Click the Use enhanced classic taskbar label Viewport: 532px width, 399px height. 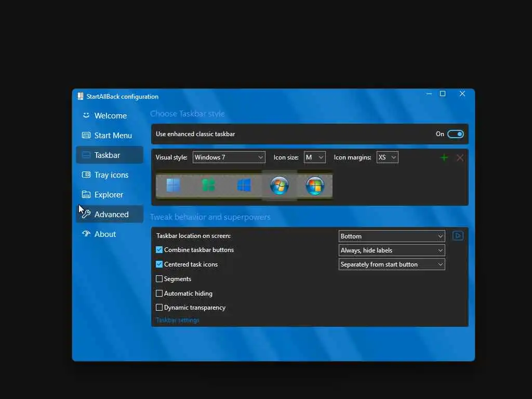click(195, 134)
